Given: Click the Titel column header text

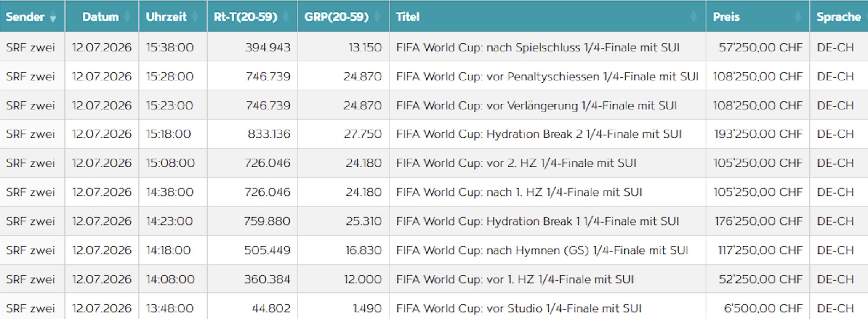Looking at the screenshot, I should click(407, 17).
